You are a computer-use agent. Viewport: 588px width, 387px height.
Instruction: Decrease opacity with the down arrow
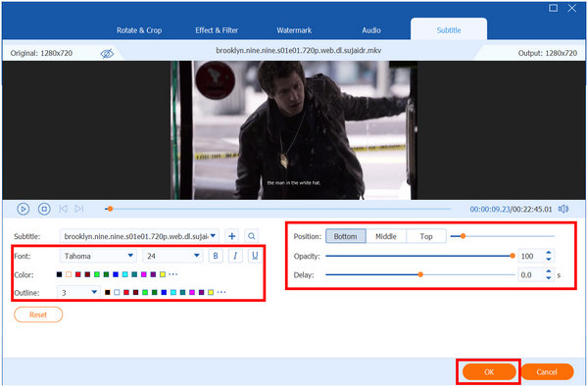point(549,259)
